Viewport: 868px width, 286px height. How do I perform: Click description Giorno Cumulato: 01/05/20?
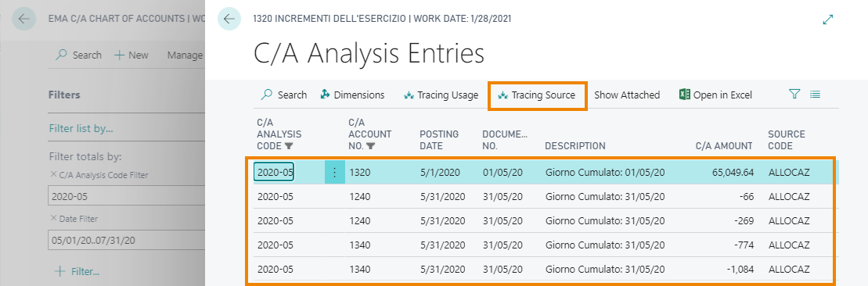pyautogui.click(x=605, y=173)
